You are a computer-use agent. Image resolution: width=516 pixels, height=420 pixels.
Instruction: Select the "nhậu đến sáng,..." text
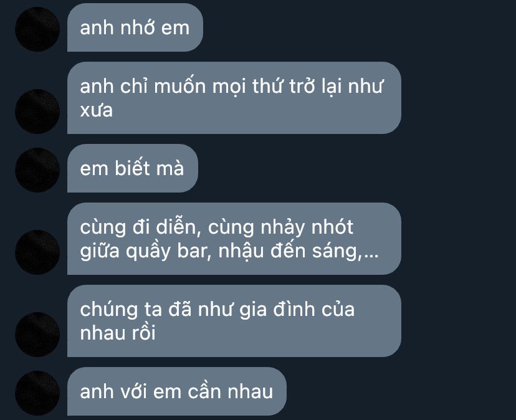tap(299, 251)
